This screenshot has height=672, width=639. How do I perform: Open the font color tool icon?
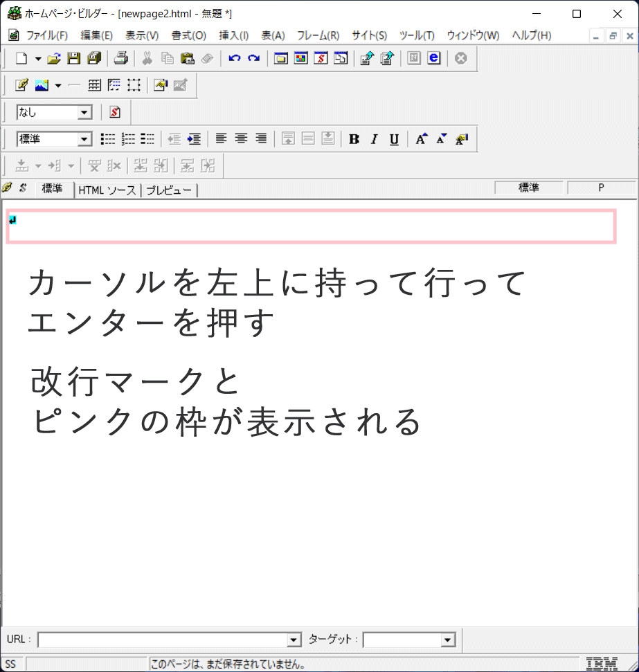(x=462, y=139)
